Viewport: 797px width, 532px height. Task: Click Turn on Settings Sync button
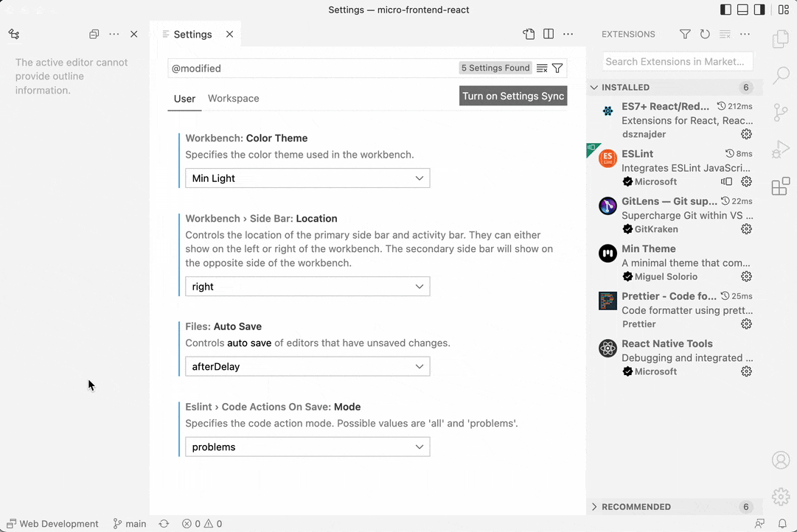click(513, 96)
